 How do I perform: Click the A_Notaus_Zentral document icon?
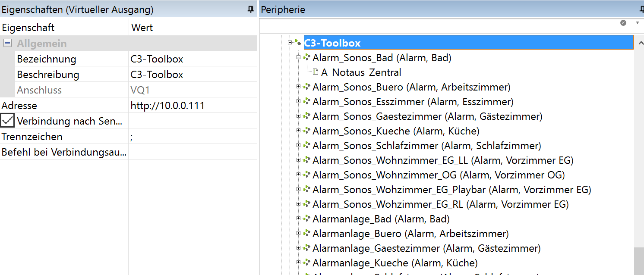(x=316, y=72)
